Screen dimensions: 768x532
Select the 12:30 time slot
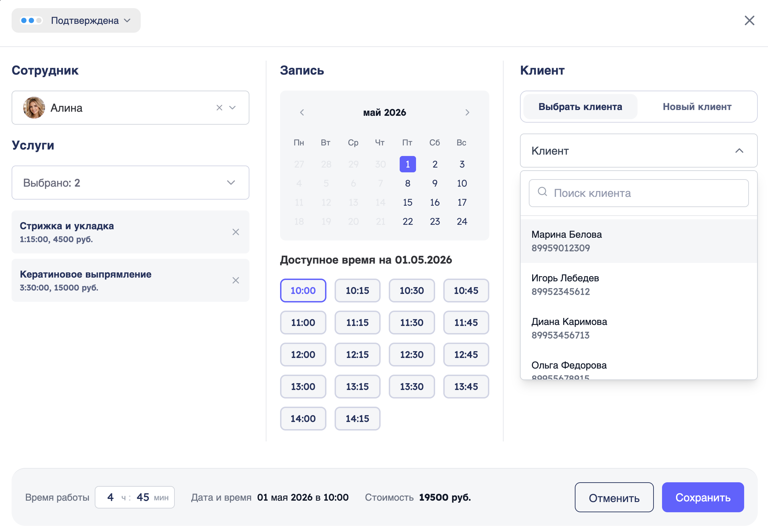pos(412,355)
